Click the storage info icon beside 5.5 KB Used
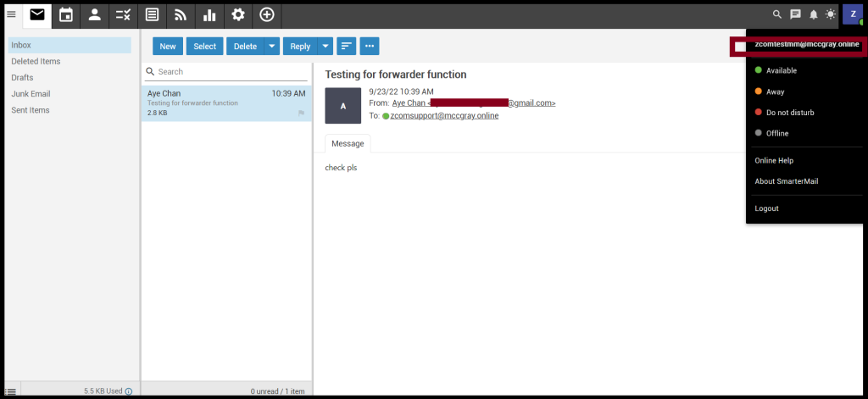Viewport: 868px width, 399px height. pos(129,391)
